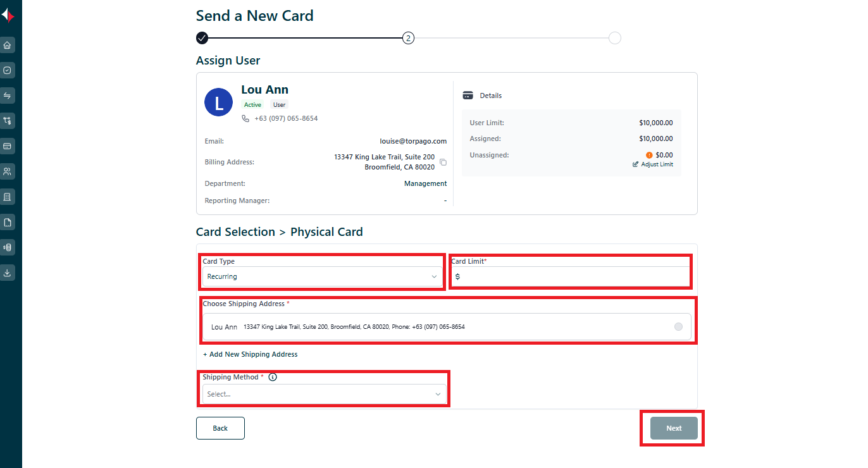
Task: Open the document icon in the sidebar
Action: (8, 222)
